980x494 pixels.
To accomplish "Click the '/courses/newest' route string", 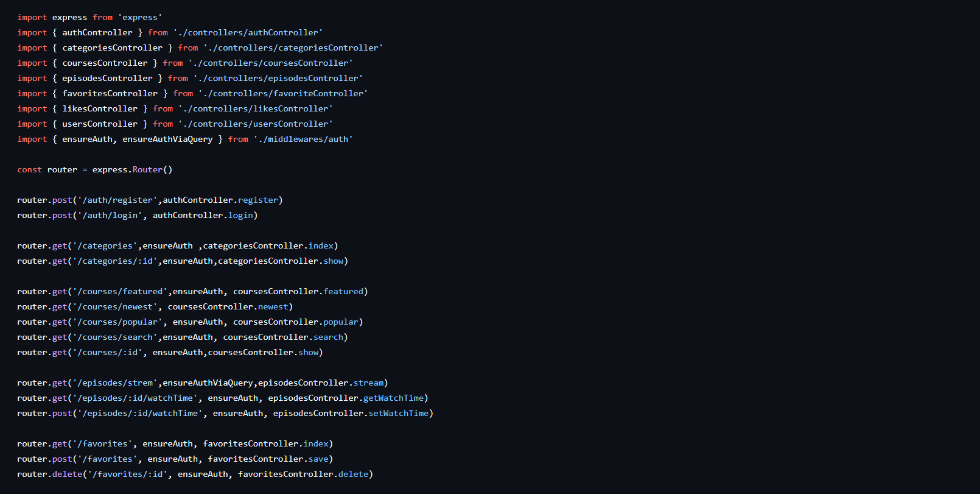I will (x=115, y=307).
